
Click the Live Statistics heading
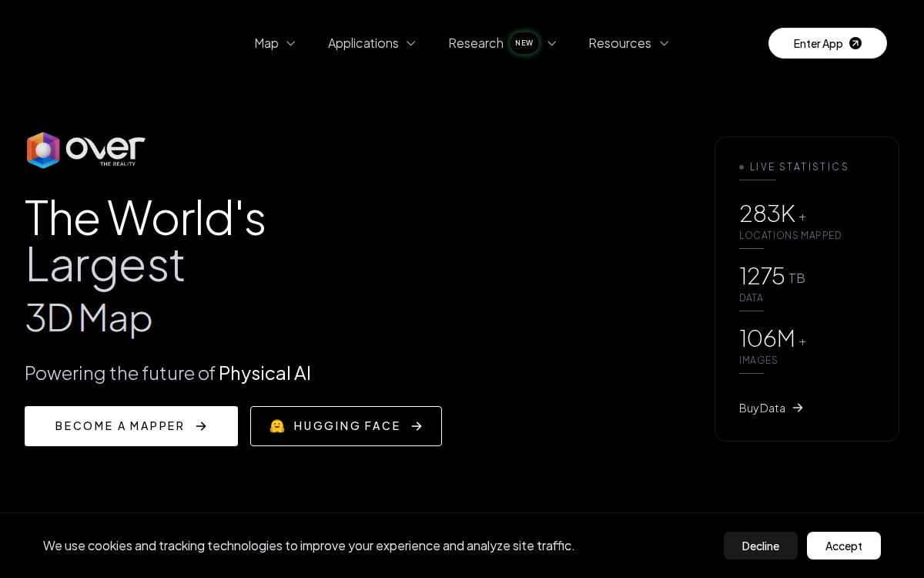click(798, 166)
